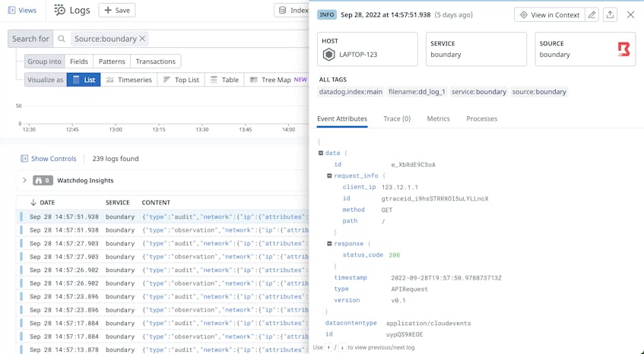Open the Views panel icon
This screenshot has width=644, height=354.
coord(12,10)
